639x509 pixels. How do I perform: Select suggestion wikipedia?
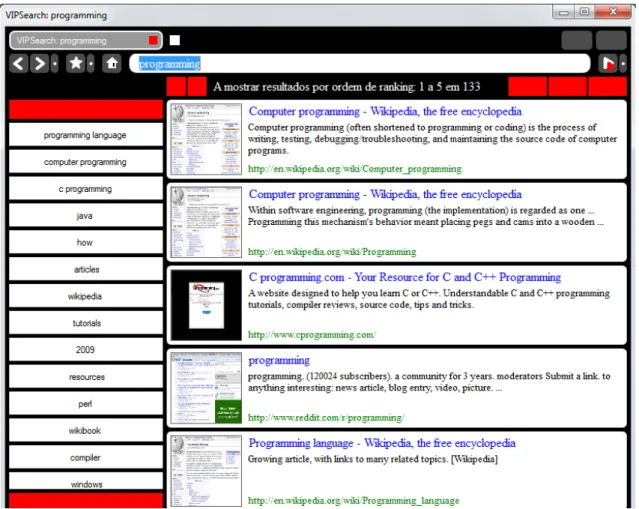click(x=86, y=296)
